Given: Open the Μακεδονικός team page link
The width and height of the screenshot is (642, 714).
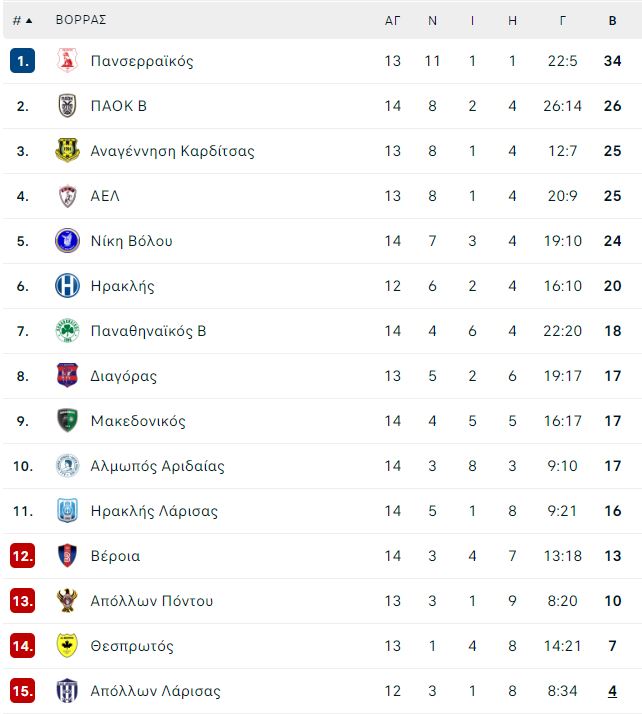Looking at the screenshot, I should [x=138, y=421].
